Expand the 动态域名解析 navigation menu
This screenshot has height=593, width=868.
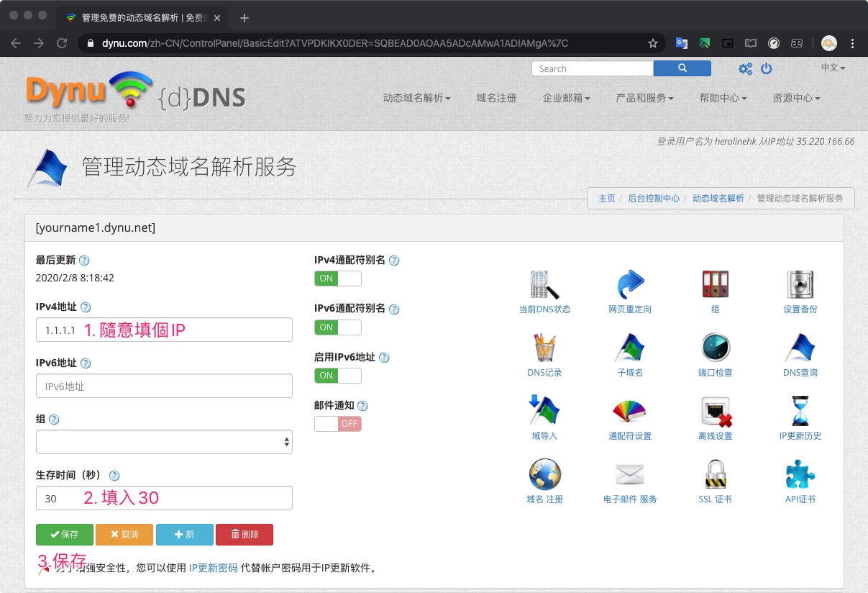416,98
